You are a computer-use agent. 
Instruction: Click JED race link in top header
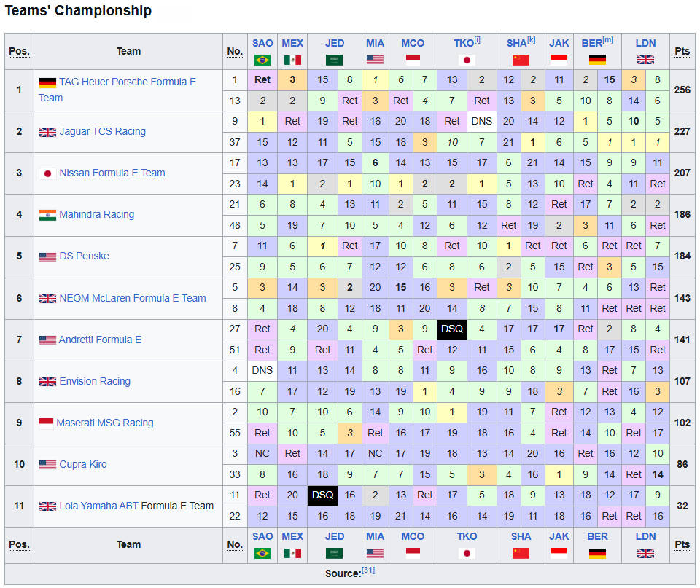click(x=335, y=43)
